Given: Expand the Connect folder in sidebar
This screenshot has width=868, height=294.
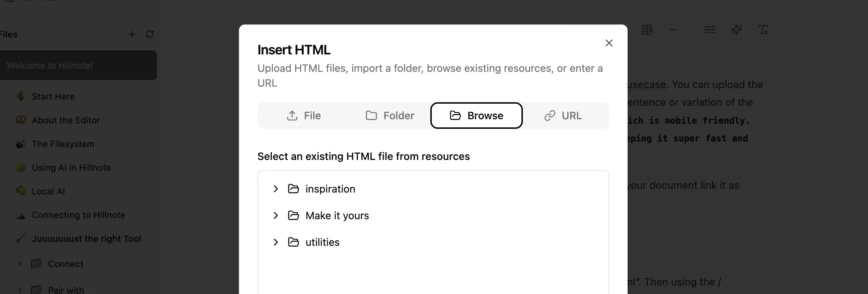Looking at the screenshot, I should [x=20, y=264].
